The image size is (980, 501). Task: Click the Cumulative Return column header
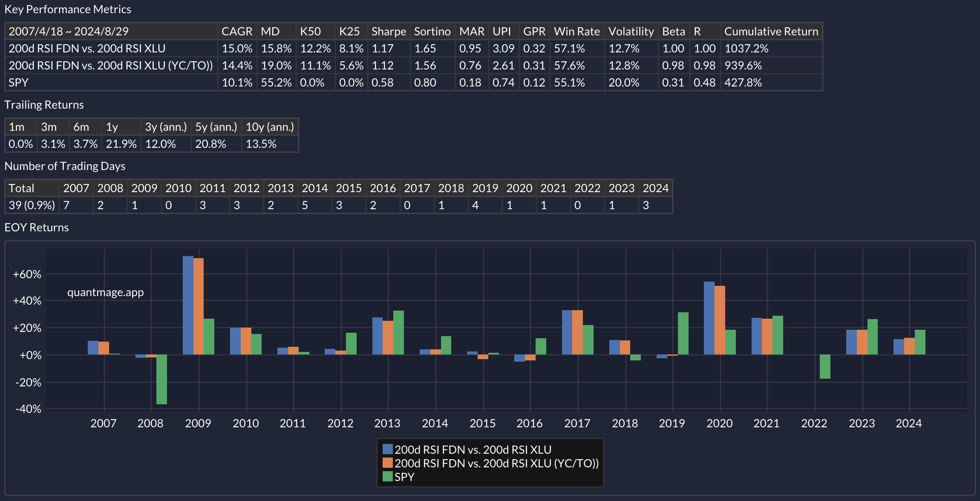coord(771,32)
